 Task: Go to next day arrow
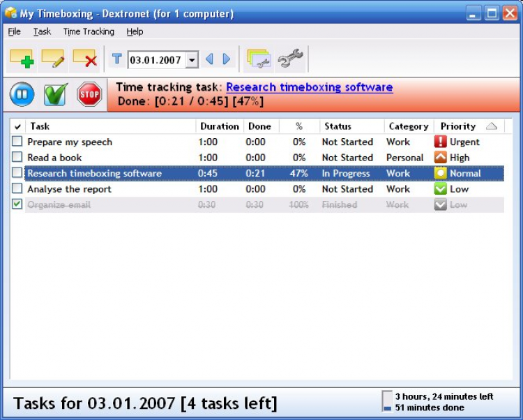(227, 59)
